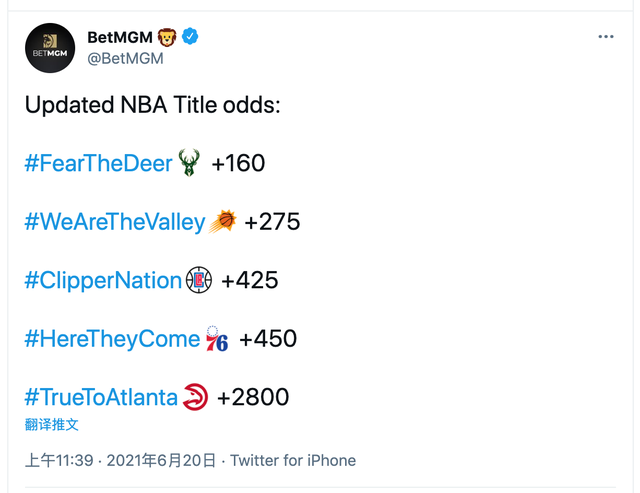
Task: Click the BetMGM profile avatar
Action: (50, 47)
